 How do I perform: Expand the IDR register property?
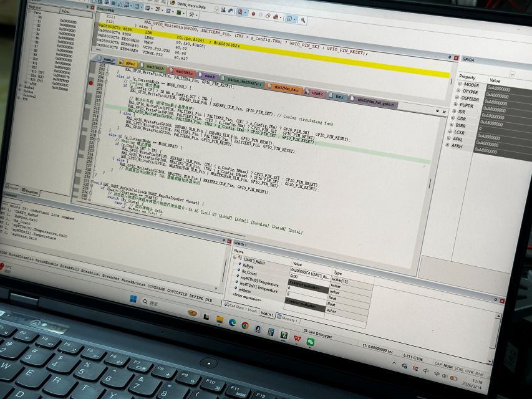coord(454,112)
